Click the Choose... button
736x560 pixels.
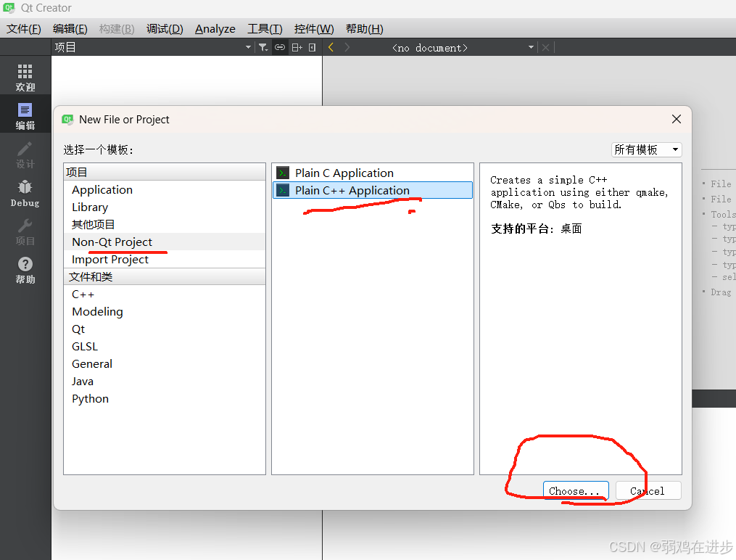point(576,491)
